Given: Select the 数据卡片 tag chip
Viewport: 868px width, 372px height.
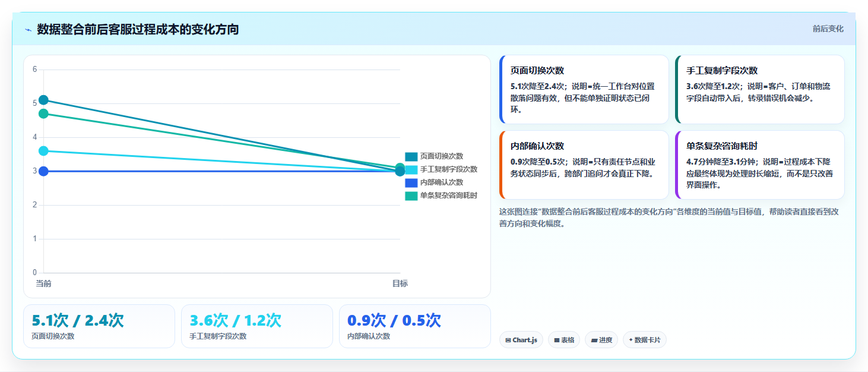Looking at the screenshot, I should tap(645, 340).
